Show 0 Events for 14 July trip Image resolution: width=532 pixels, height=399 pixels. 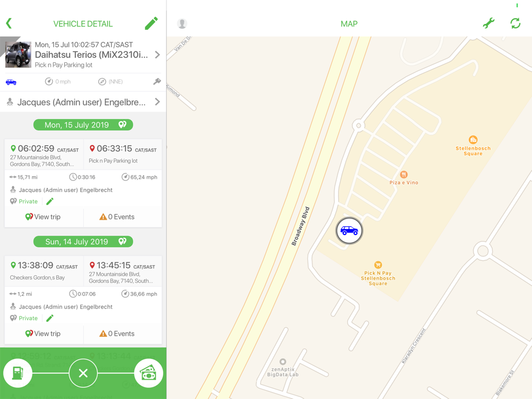117,334
